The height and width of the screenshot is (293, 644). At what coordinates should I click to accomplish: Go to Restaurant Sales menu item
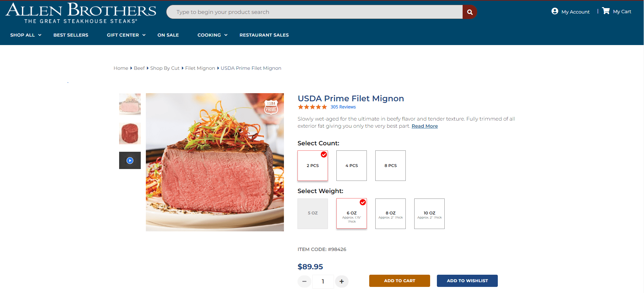(x=264, y=35)
